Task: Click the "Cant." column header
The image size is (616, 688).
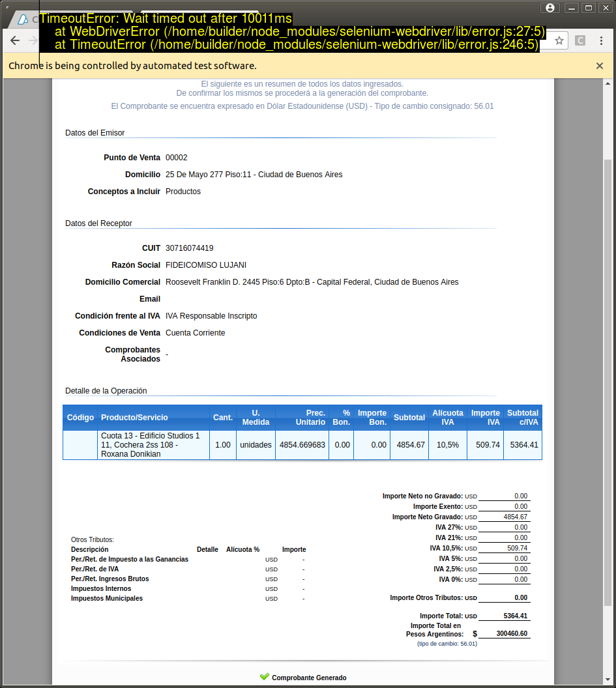Action: (x=223, y=418)
